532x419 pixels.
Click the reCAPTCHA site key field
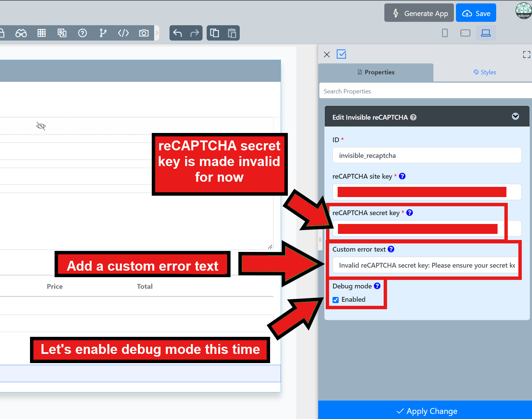coord(427,192)
